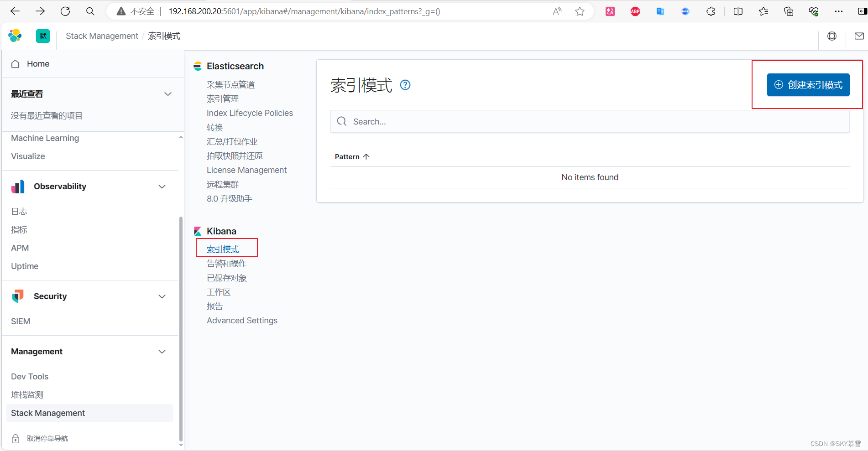Open Uptime under Observability
This screenshot has width=868, height=451.
(x=25, y=266)
